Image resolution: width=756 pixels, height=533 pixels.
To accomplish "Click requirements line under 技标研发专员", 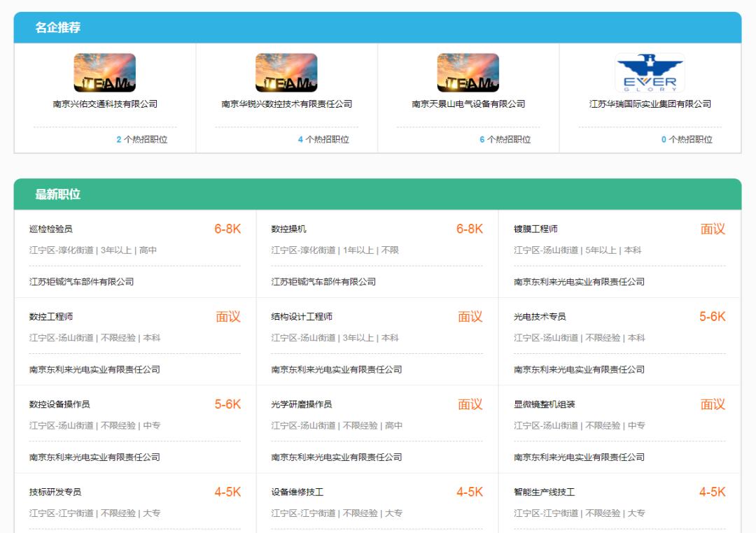I will pyautogui.click(x=95, y=513).
